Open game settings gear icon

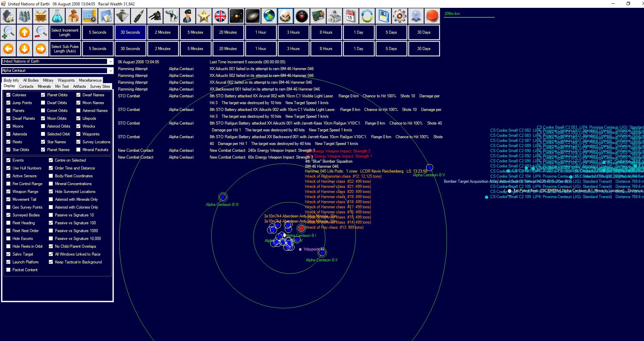(x=400, y=16)
